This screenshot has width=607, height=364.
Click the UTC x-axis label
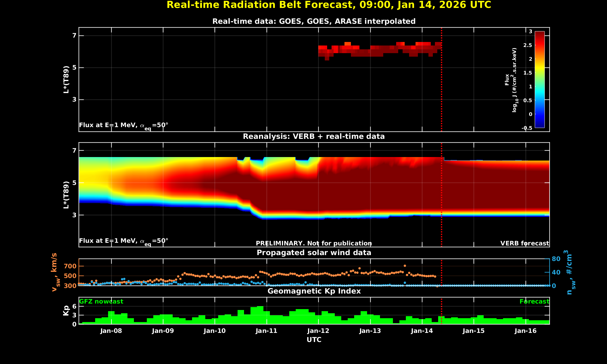(314, 340)
